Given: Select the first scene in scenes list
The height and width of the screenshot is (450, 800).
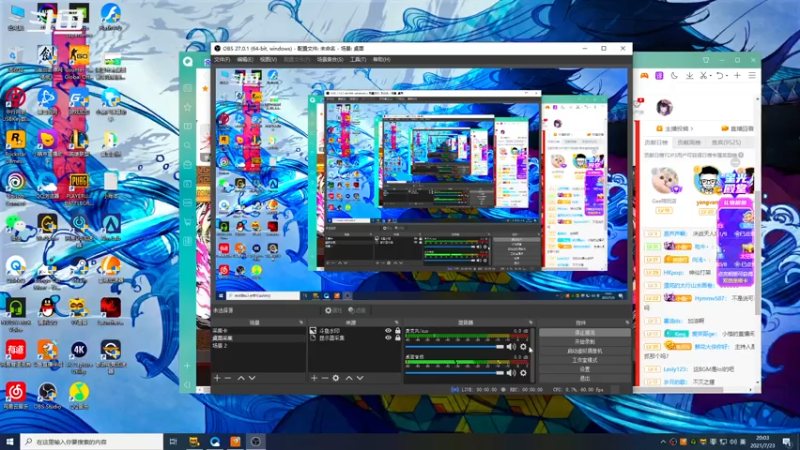Looking at the screenshot, I should click(x=259, y=331).
